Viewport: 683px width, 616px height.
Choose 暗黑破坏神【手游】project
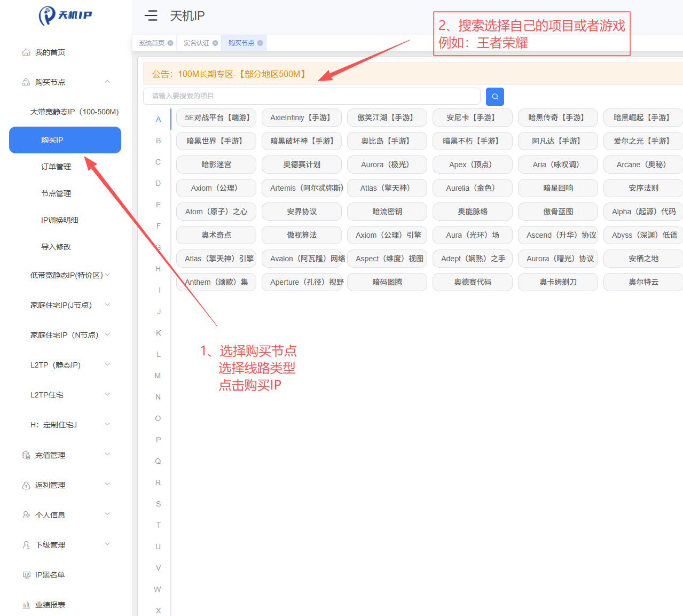(x=302, y=141)
